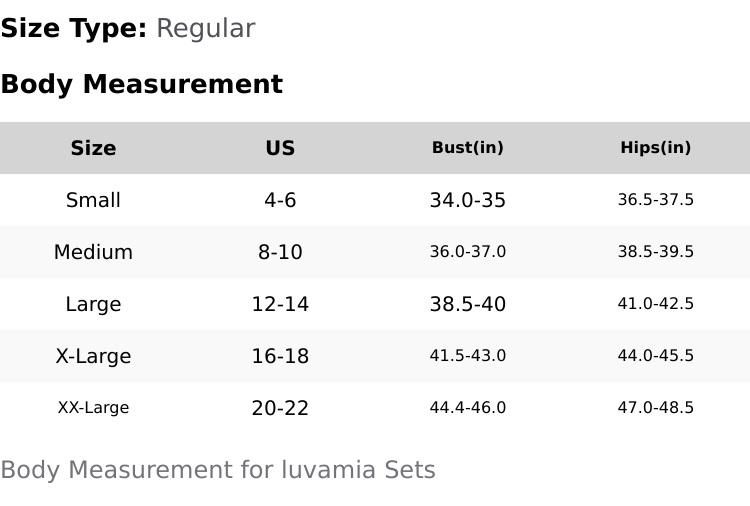Click the US size 8-10 cell
750x506 pixels.
click(x=280, y=252)
